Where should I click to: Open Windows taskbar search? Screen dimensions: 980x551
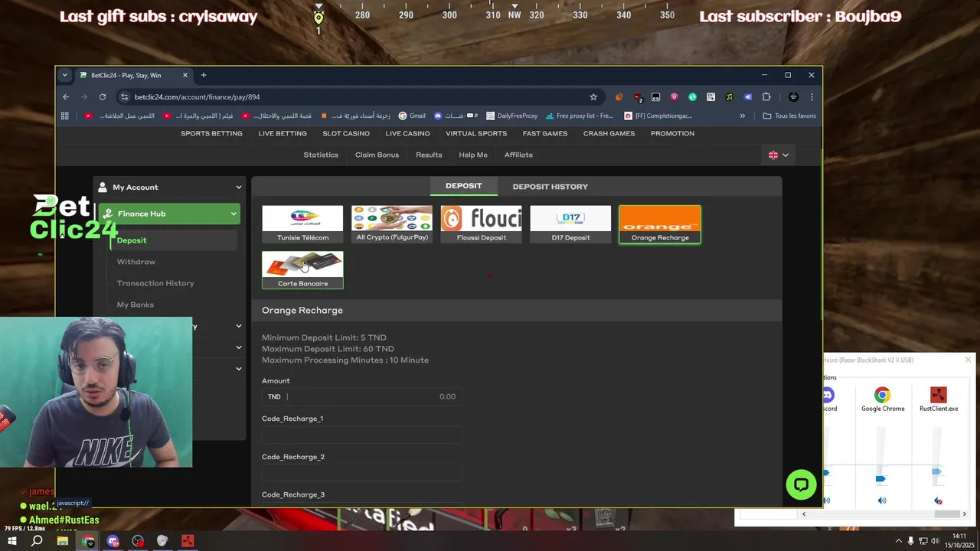click(37, 541)
